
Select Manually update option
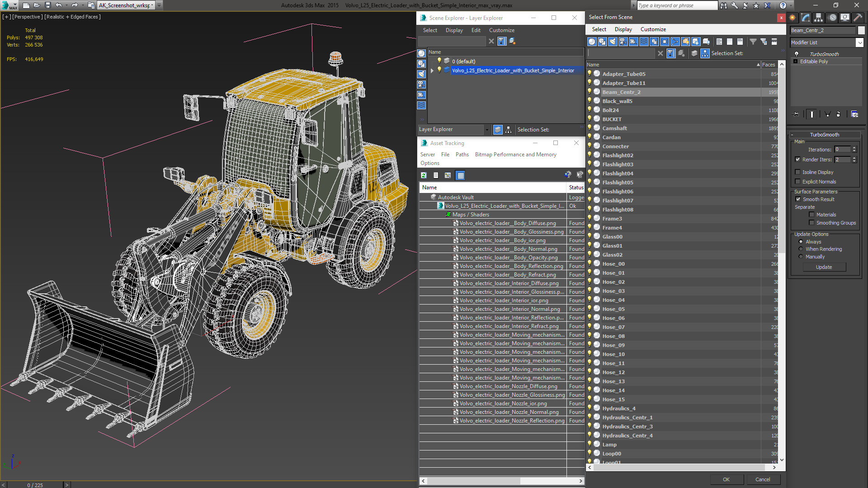pyautogui.click(x=801, y=257)
